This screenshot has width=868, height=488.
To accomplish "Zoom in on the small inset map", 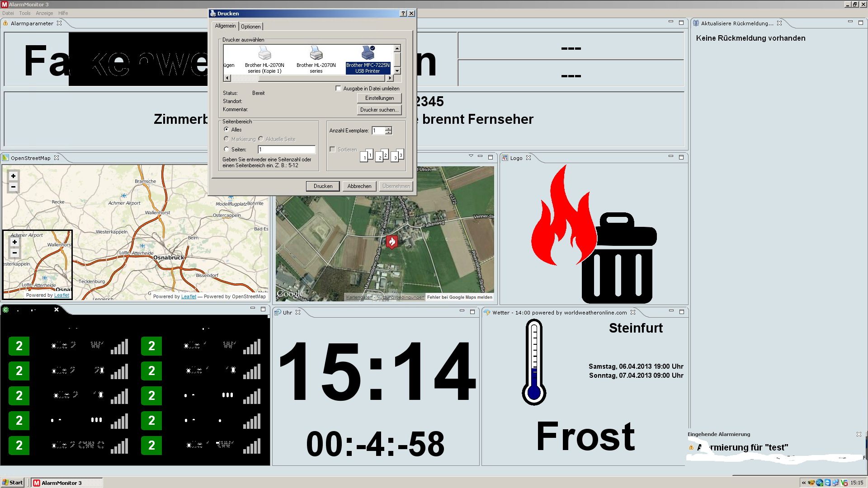I will coord(14,242).
